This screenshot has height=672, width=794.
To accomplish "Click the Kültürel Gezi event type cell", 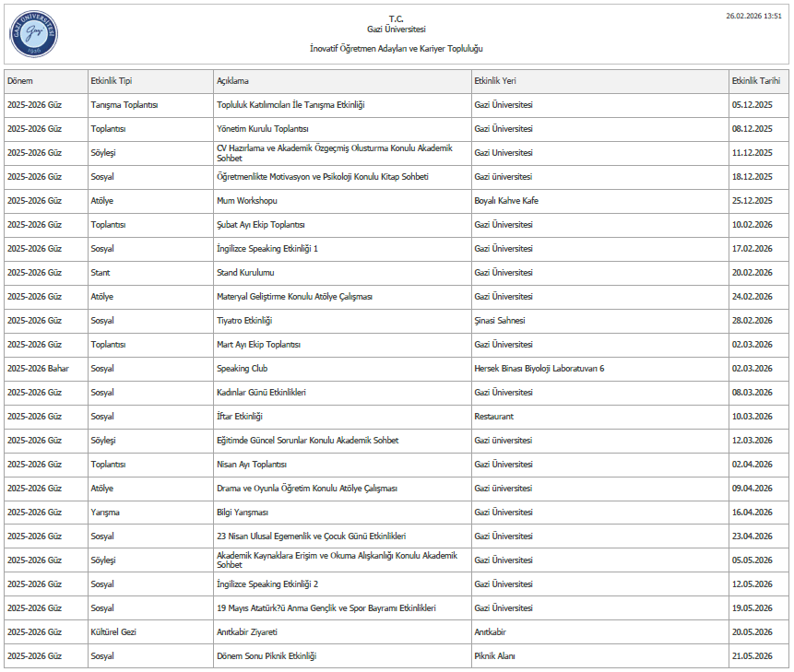I will (113, 632).
